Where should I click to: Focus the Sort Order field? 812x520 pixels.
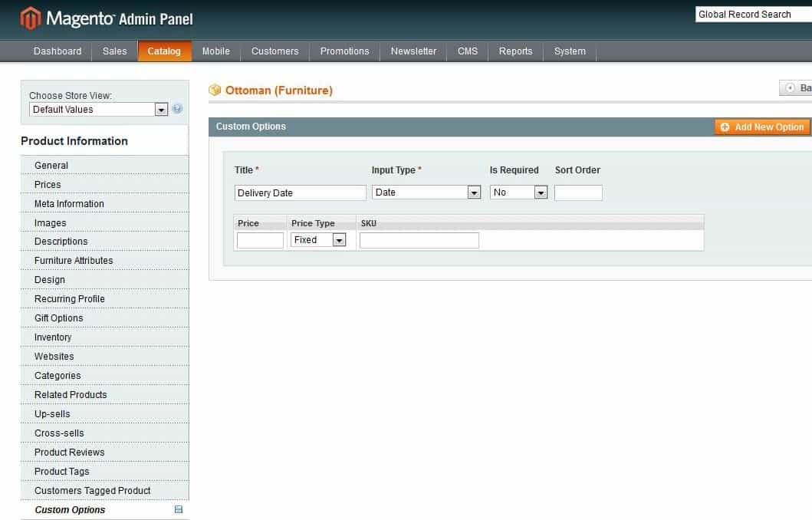click(578, 193)
